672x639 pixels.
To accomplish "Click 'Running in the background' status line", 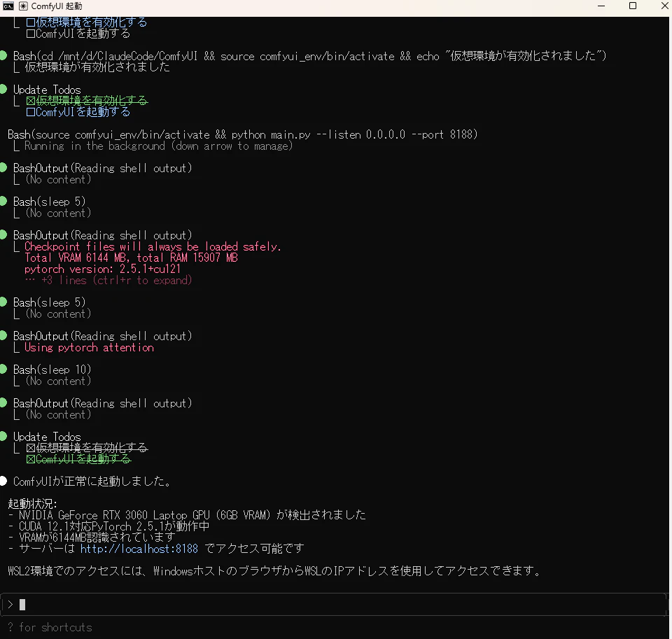I will pos(159,146).
